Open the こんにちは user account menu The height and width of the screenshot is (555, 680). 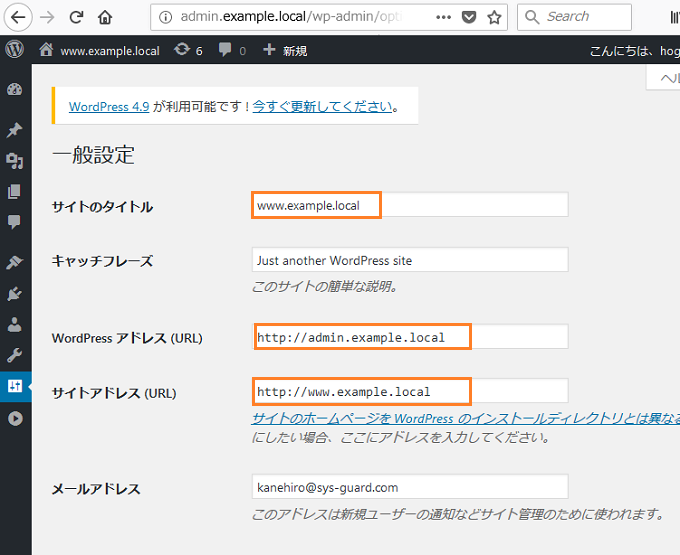[x=634, y=51]
